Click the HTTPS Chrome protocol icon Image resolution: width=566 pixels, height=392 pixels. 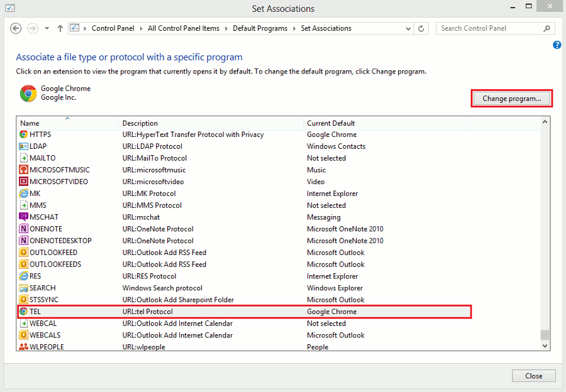click(23, 134)
